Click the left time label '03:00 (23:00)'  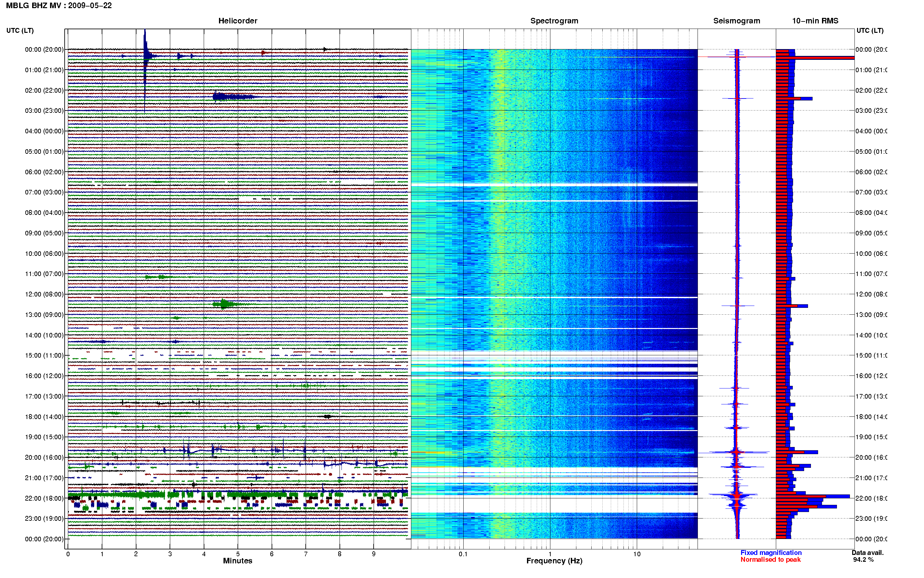44,111
